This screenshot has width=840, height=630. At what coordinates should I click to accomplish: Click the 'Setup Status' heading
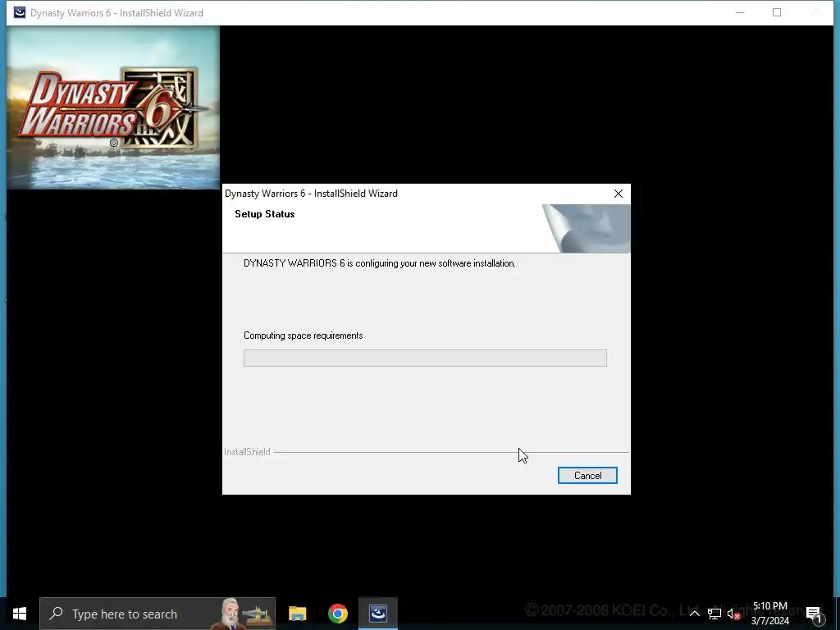point(265,214)
